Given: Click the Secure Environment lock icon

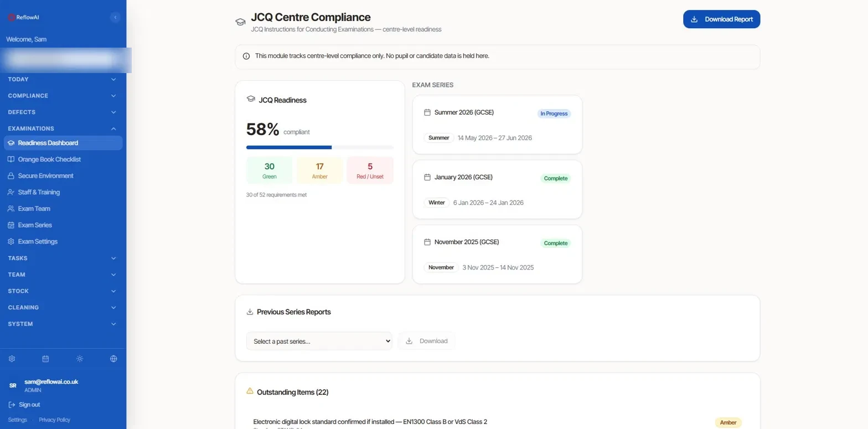Looking at the screenshot, I should tap(11, 176).
